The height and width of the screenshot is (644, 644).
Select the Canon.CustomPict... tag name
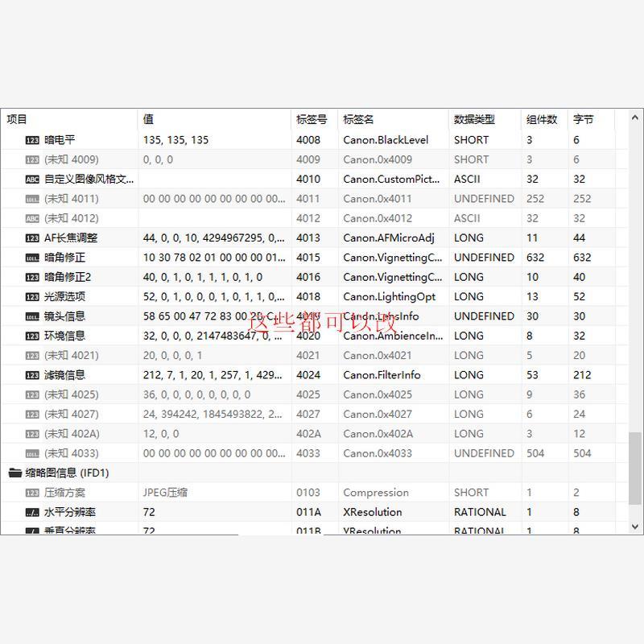coord(391,179)
